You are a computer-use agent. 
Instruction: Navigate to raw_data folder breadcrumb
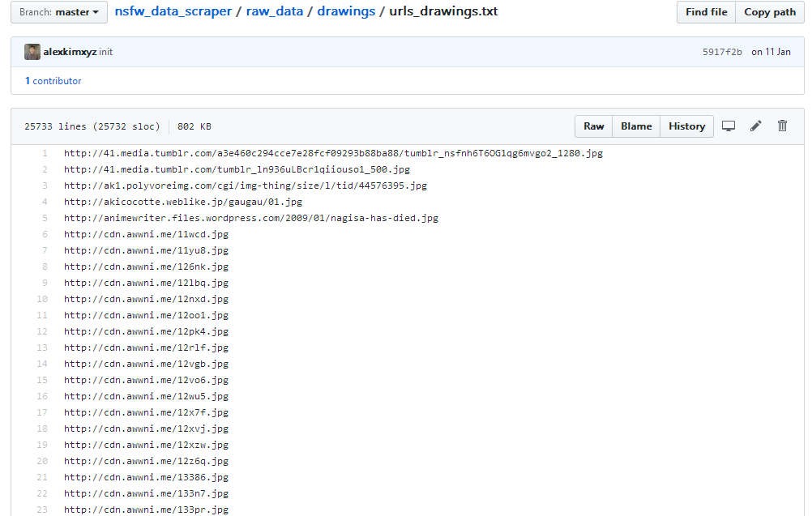coord(275,12)
